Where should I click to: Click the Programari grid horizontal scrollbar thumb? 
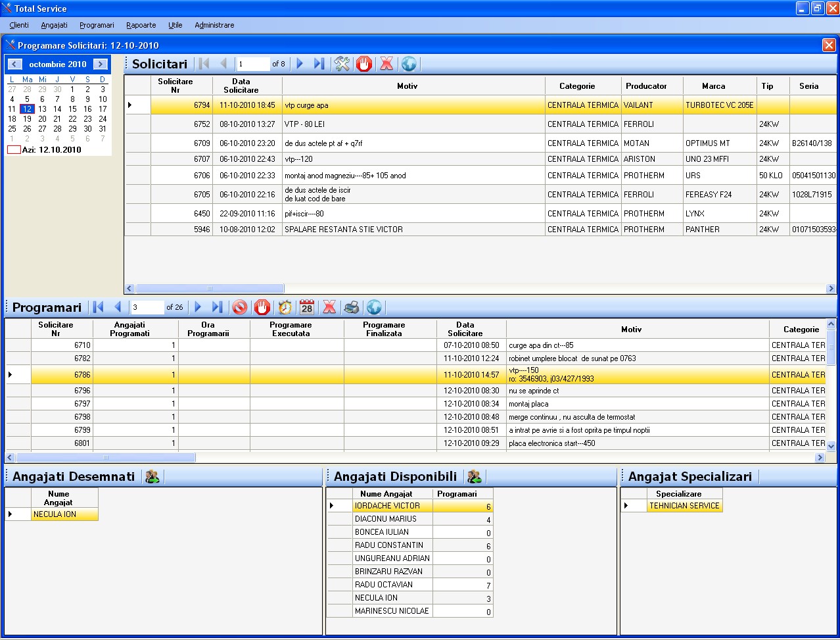click(105, 457)
